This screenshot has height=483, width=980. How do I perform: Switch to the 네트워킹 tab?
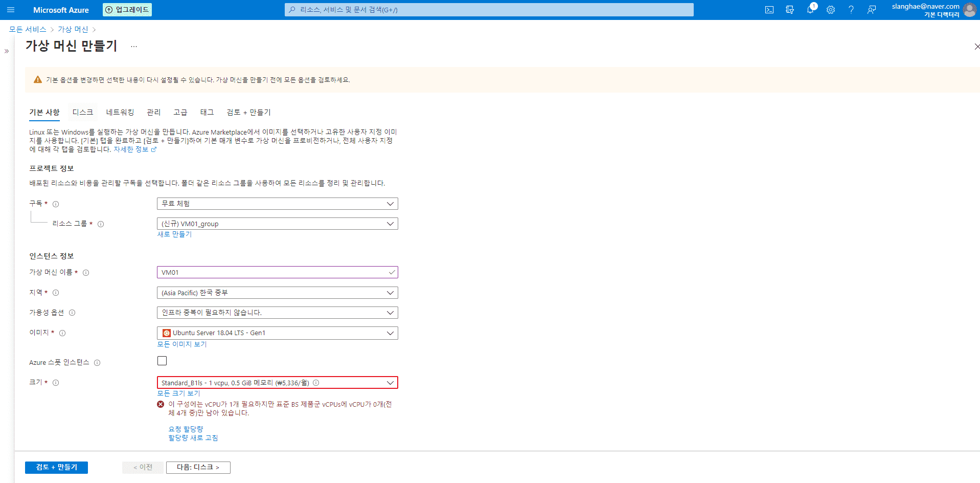tap(120, 112)
